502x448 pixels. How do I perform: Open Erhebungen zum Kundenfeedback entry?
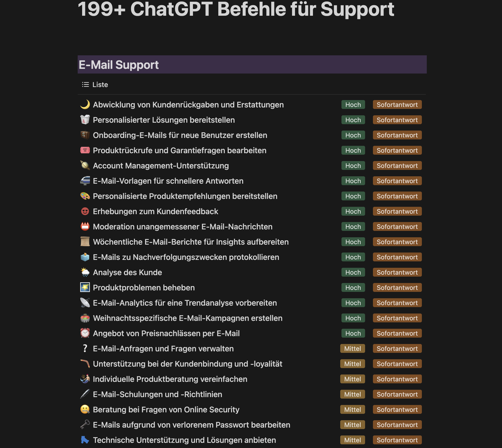(x=156, y=211)
